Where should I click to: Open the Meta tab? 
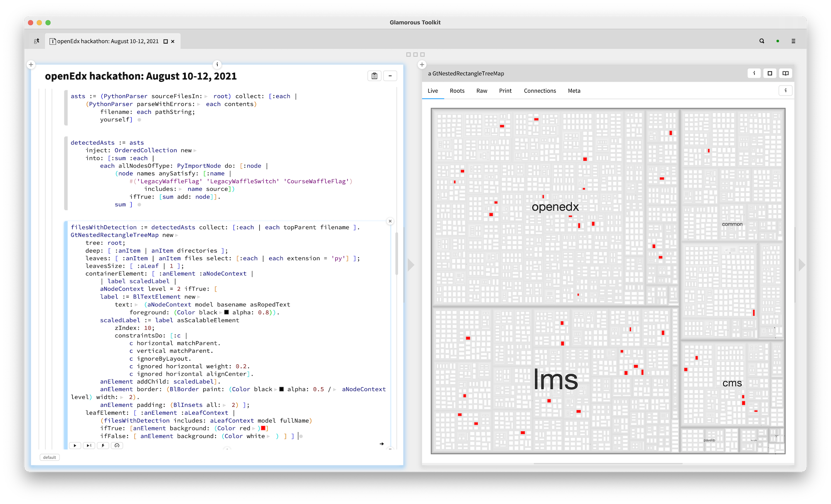574,91
